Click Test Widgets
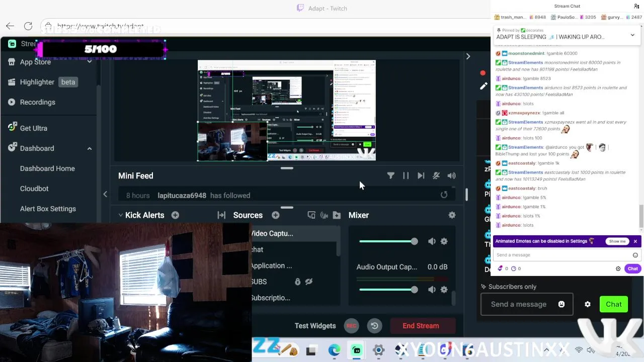 (315, 326)
